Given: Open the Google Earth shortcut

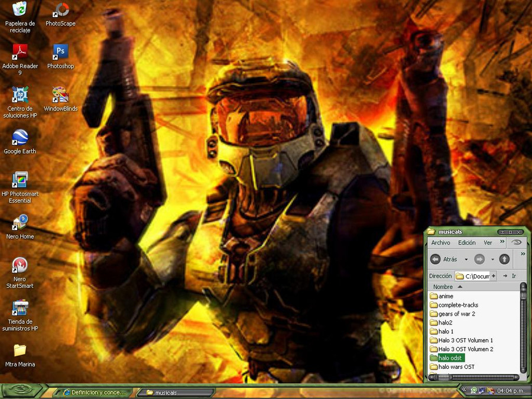Looking at the screenshot, I should tap(20, 142).
